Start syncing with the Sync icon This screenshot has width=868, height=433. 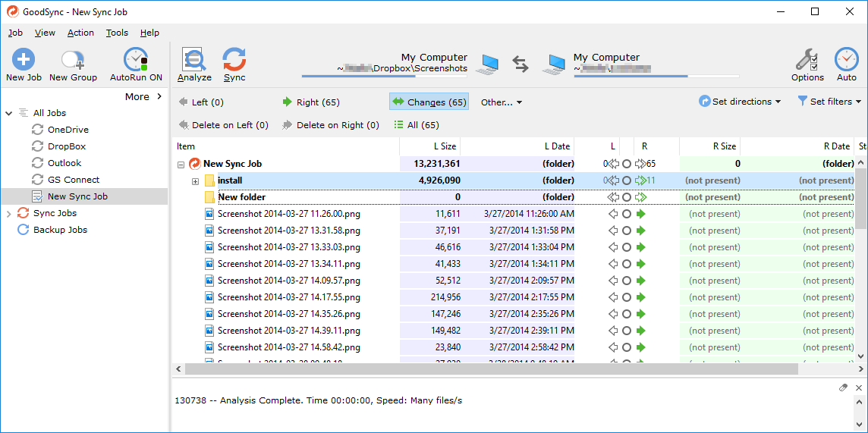point(234,60)
